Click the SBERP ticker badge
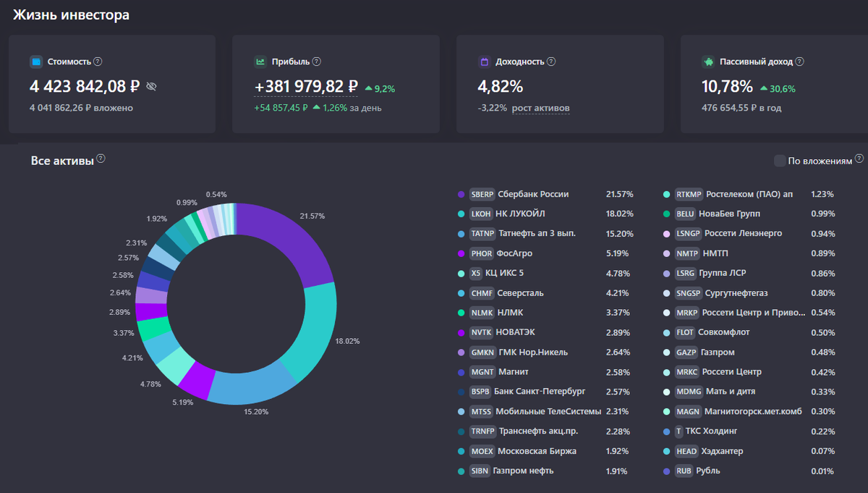This screenshot has height=493, width=868. 482,194
